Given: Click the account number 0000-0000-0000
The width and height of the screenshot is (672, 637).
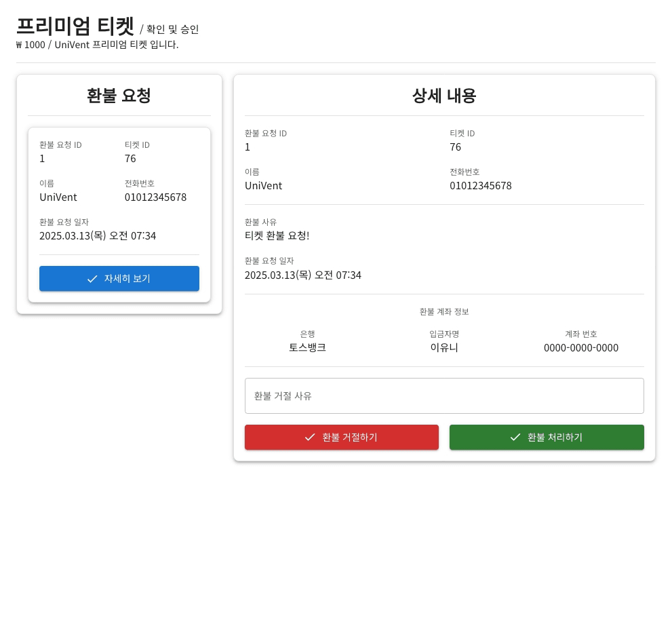Looking at the screenshot, I should [x=580, y=348].
